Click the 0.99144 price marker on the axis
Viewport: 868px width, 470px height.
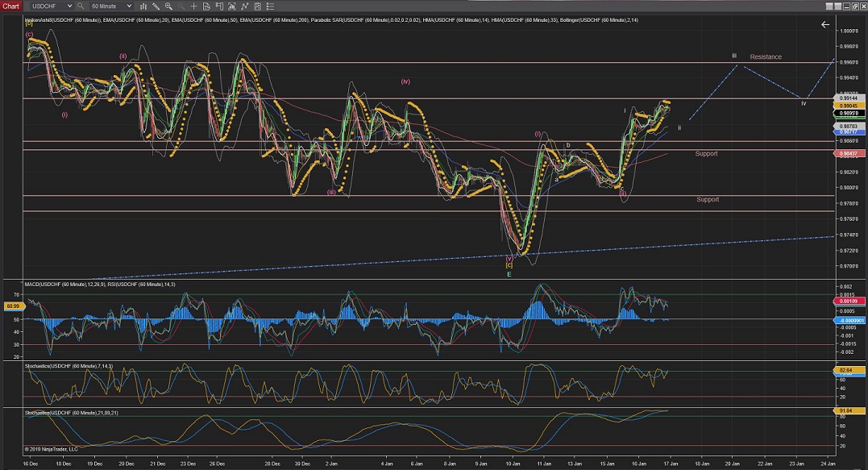point(849,98)
